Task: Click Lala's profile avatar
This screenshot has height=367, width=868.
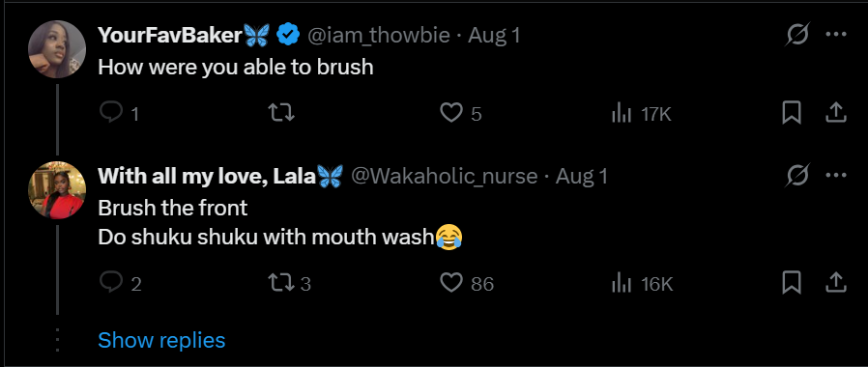Action: point(57,190)
